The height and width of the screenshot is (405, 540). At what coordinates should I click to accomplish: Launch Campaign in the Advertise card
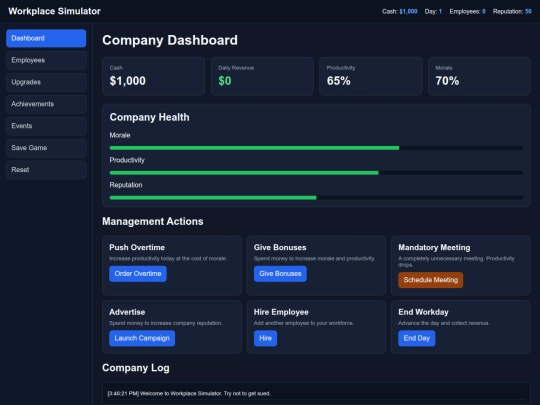click(142, 338)
